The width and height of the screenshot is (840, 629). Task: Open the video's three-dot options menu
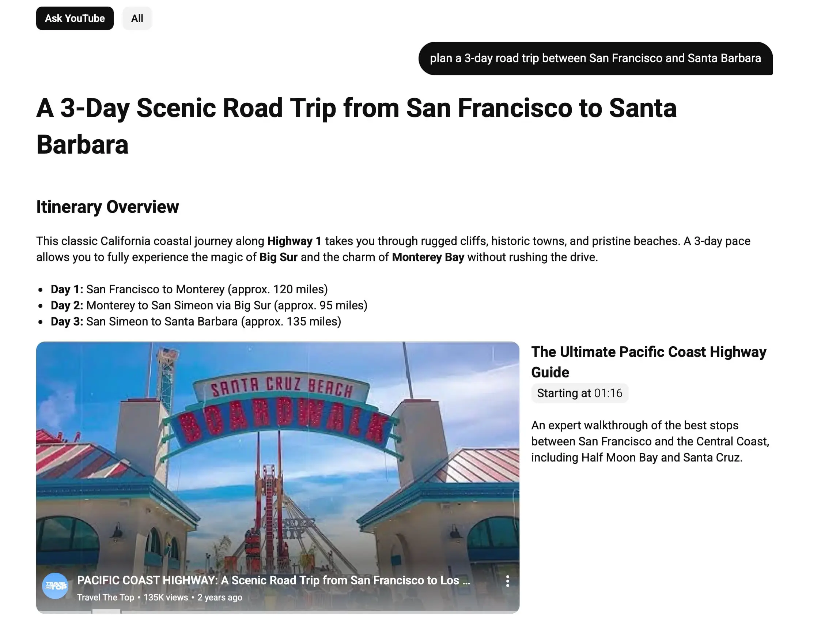[x=507, y=581]
